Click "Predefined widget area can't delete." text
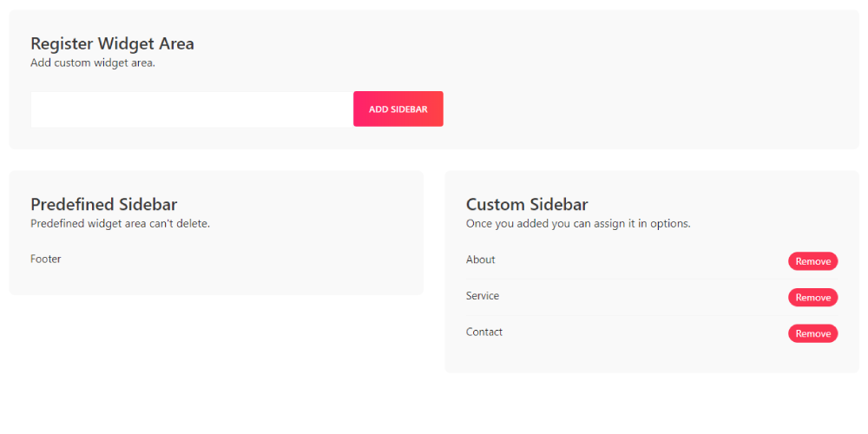This screenshot has width=868, height=434. pos(120,223)
